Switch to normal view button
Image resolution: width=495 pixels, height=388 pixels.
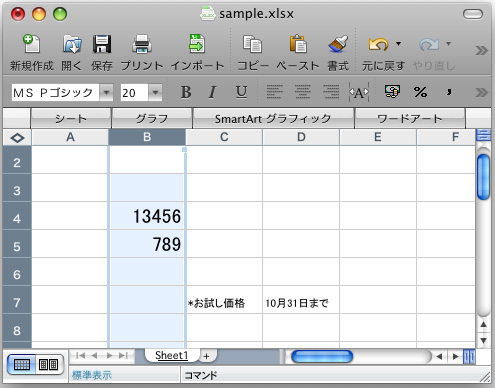[22, 364]
